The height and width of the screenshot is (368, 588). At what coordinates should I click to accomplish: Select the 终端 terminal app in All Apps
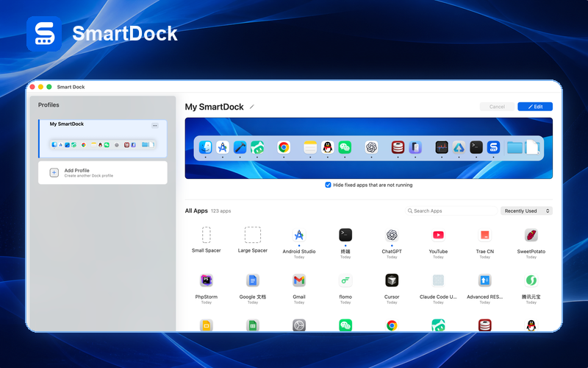345,244
